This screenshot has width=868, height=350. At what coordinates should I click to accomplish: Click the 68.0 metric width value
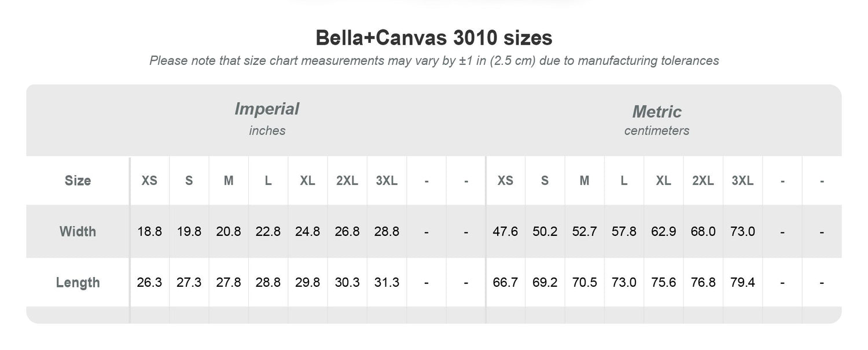tap(703, 231)
